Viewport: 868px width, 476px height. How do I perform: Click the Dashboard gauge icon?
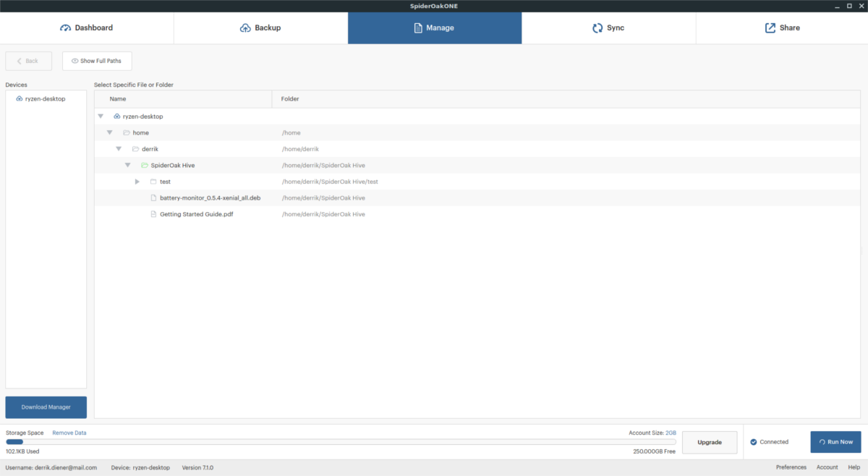[x=66, y=27]
